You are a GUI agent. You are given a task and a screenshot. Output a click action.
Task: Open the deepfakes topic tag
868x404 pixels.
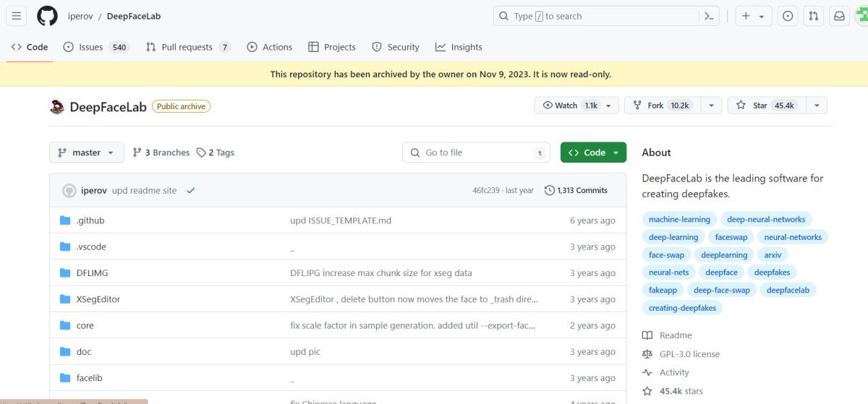[773, 272]
